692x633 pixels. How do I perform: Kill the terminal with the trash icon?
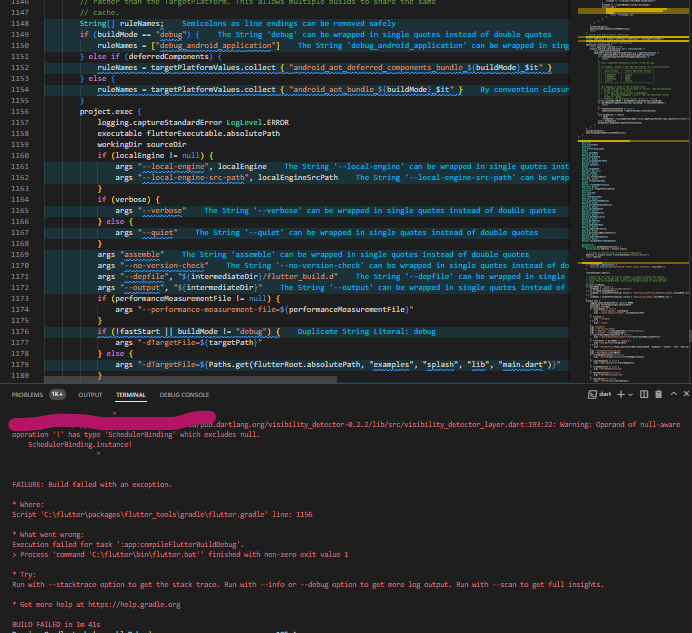point(658,394)
